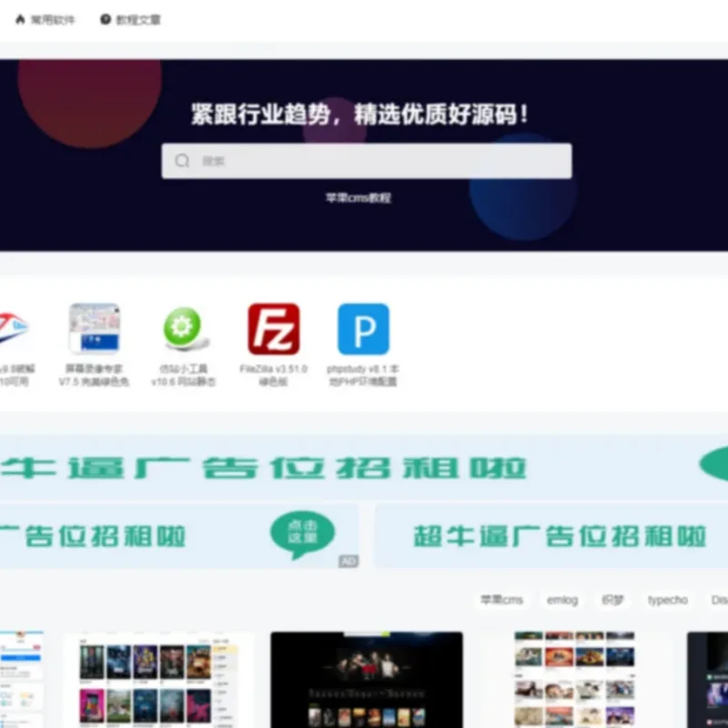
Task: Click the FileZilla v3.51.0 绿色版 label
Action: [274, 375]
